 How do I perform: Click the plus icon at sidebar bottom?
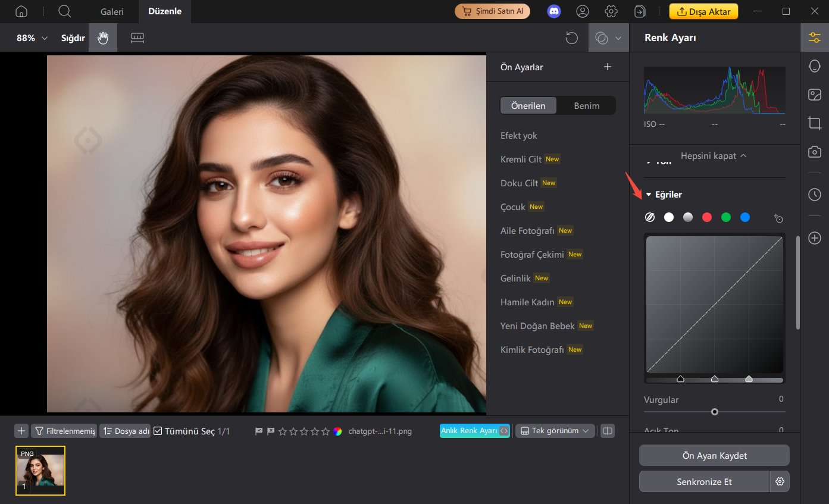[x=814, y=237]
